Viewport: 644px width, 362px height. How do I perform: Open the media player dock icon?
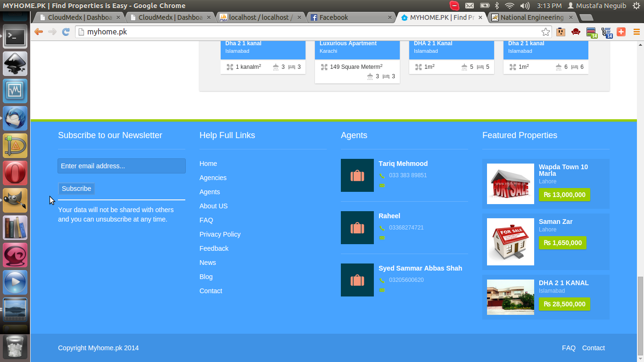(15, 282)
